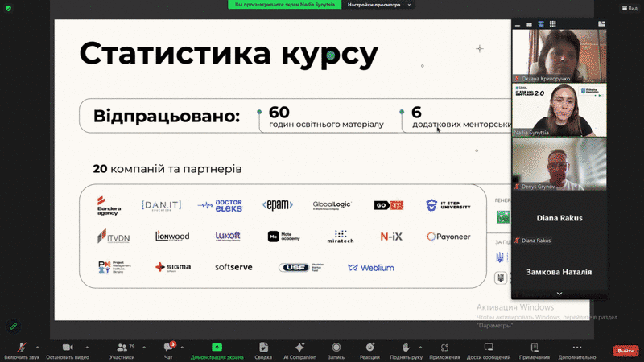Open Реакции reactions menu
644x362 pixels.
click(369, 351)
